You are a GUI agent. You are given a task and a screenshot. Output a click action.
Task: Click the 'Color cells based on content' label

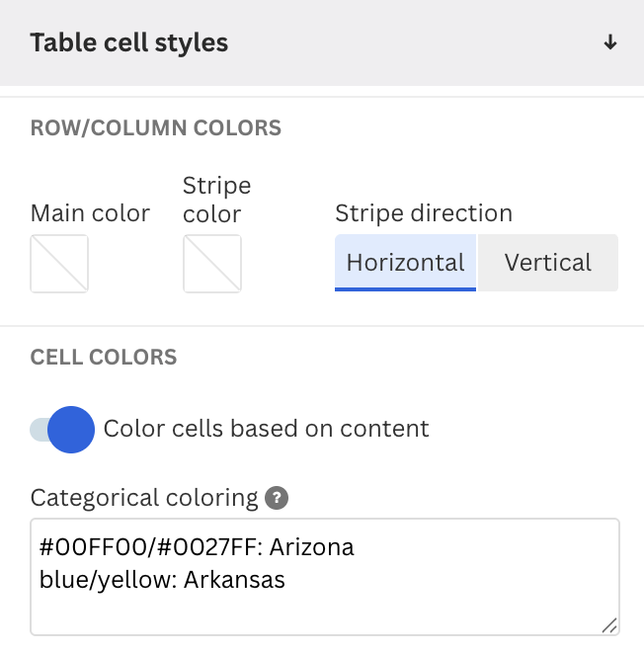[266, 429]
